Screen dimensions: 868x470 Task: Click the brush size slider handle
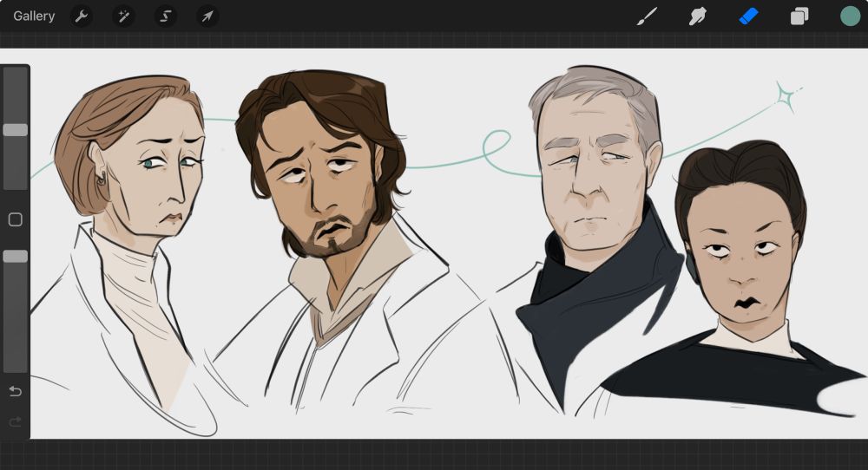[x=16, y=130]
